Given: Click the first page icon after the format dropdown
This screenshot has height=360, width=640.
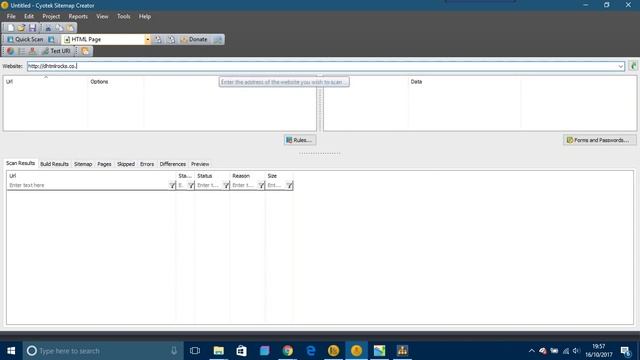Looking at the screenshot, I should tap(158, 40).
